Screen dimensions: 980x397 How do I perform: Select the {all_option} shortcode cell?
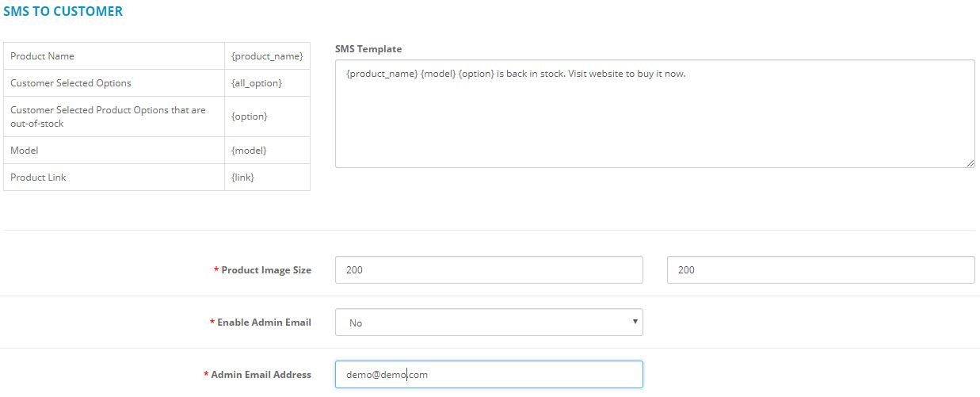tap(267, 83)
